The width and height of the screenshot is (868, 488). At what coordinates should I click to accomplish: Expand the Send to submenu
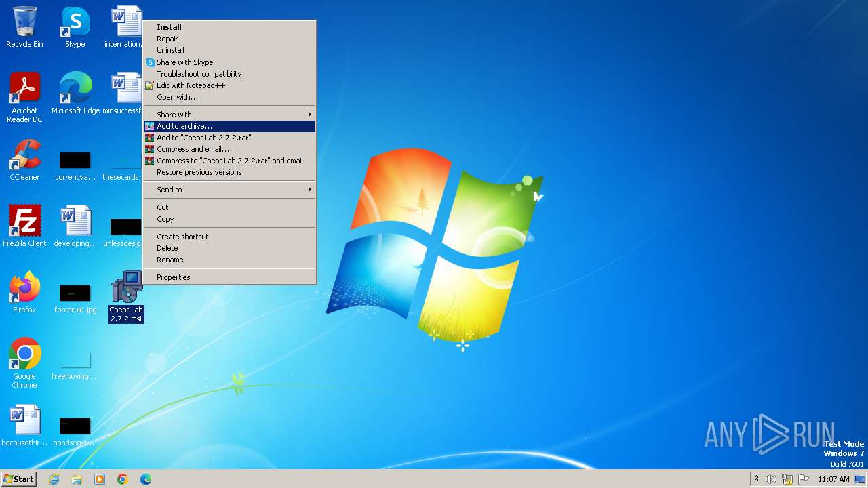tap(229, 190)
